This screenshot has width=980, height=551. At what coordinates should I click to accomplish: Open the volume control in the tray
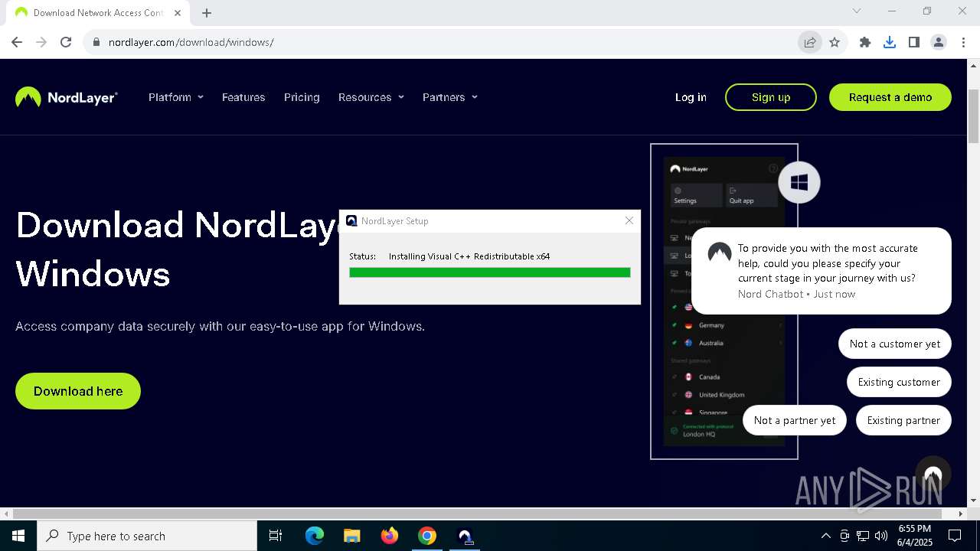[x=881, y=536]
